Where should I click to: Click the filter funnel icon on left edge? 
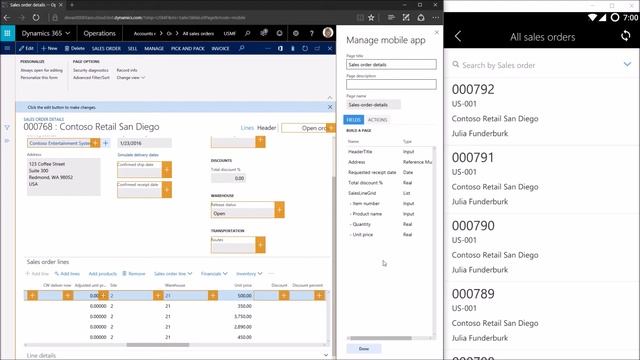pos(7,128)
